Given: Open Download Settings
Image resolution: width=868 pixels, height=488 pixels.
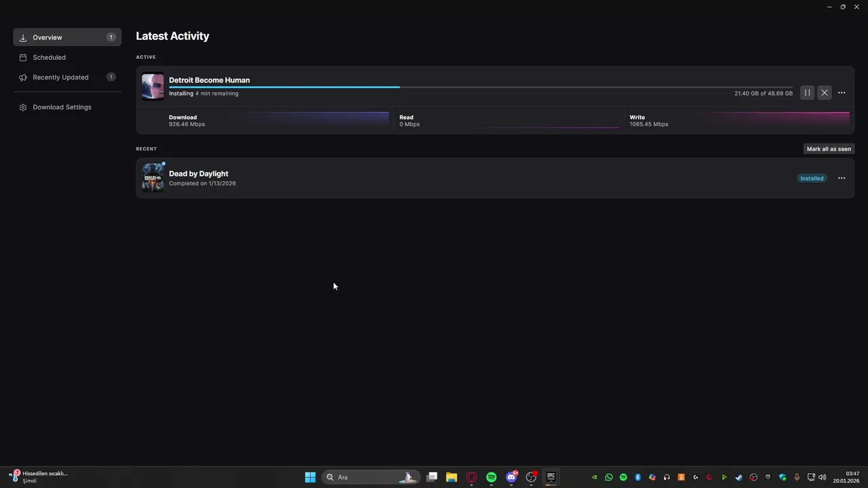Looking at the screenshot, I should click(x=67, y=107).
